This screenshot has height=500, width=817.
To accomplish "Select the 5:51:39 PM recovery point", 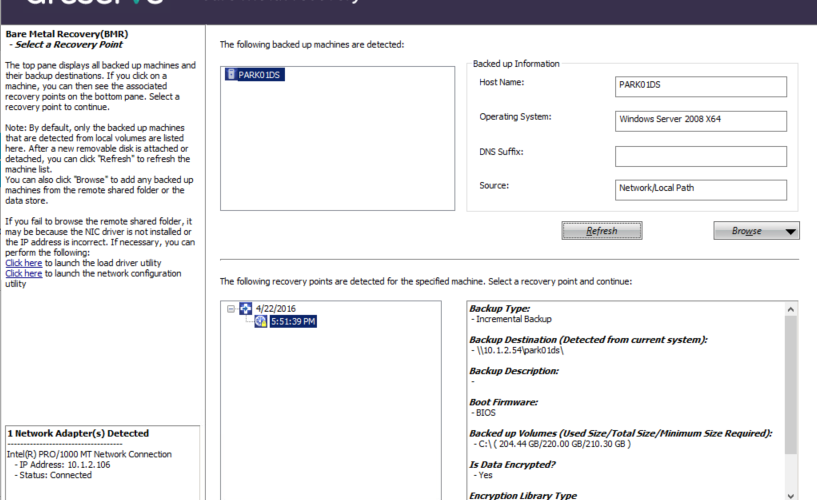I will (293, 321).
